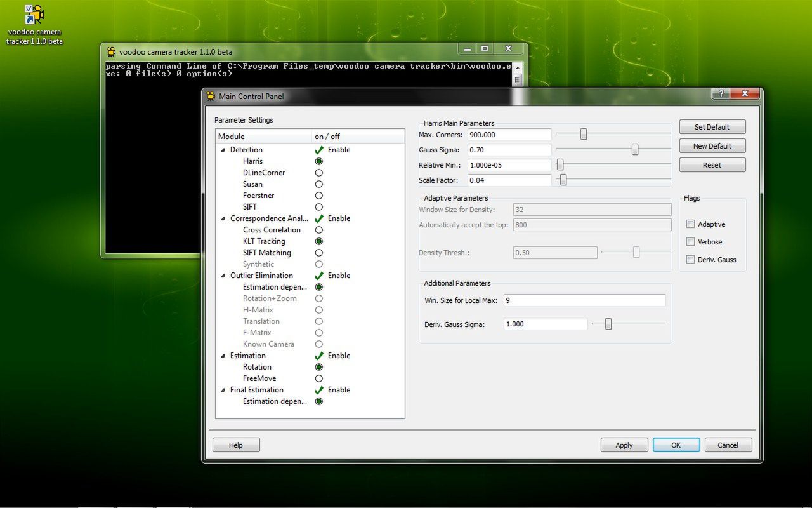This screenshot has width=812, height=508.
Task: Select the Foerstner radio button
Action: coord(319,196)
